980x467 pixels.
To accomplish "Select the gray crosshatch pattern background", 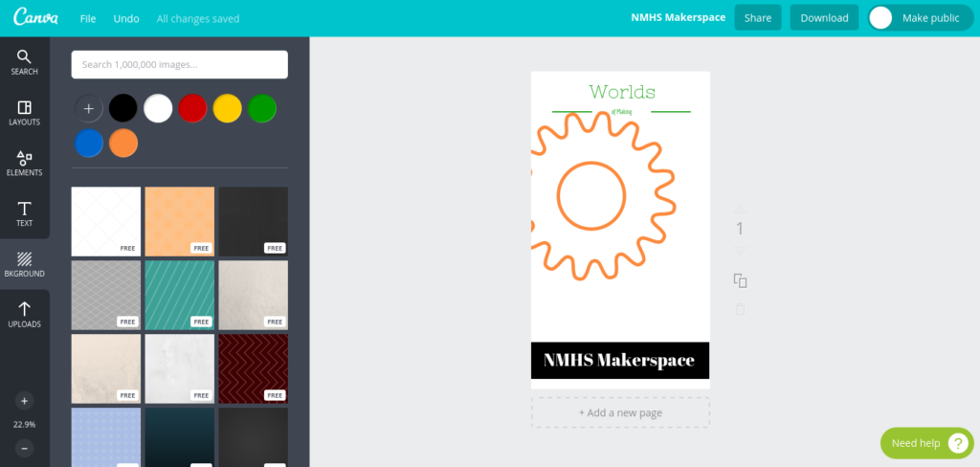I will point(106,295).
